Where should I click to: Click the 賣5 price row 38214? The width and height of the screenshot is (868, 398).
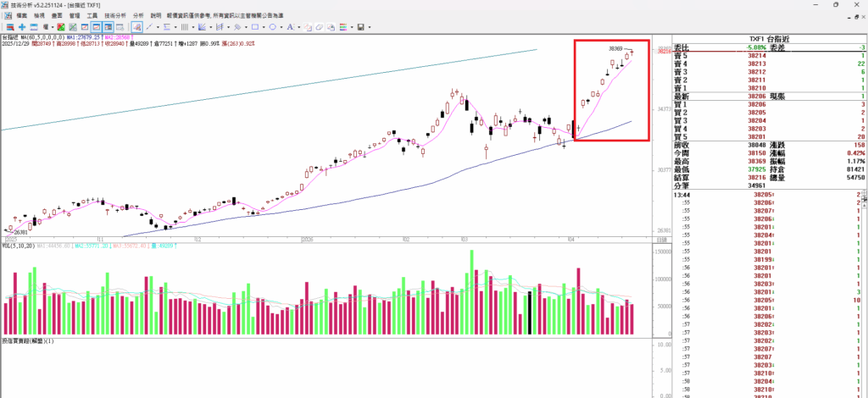coord(757,56)
